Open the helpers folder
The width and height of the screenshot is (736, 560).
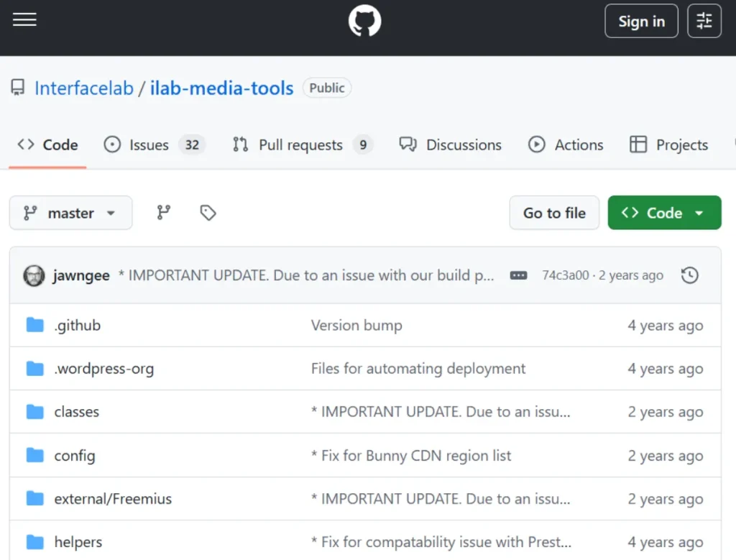click(78, 542)
